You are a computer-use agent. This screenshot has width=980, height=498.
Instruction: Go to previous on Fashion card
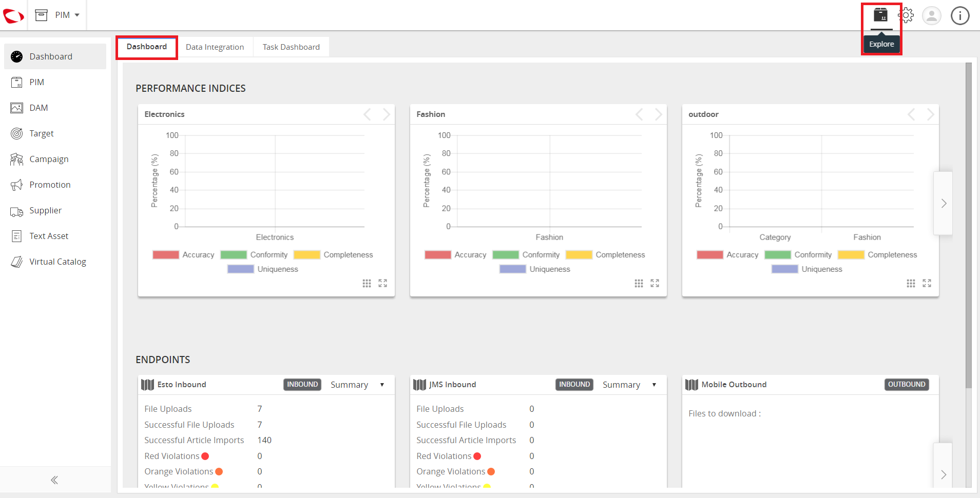[x=640, y=114]
